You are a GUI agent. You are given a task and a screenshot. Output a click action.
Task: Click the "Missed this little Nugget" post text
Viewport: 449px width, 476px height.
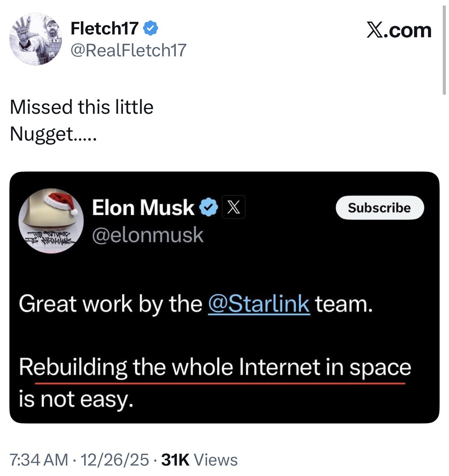81,120
